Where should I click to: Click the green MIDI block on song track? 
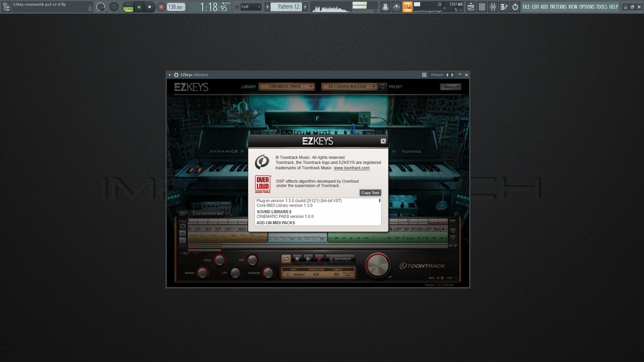coord(387,237)
